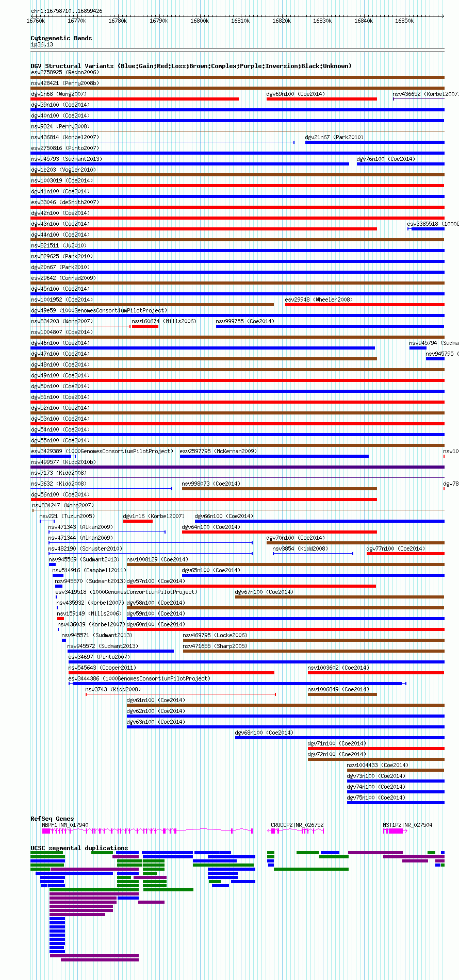Screen dimensions: 459x980
Task: Click the 16760k ruler tick label
Action: pos(36,21)
